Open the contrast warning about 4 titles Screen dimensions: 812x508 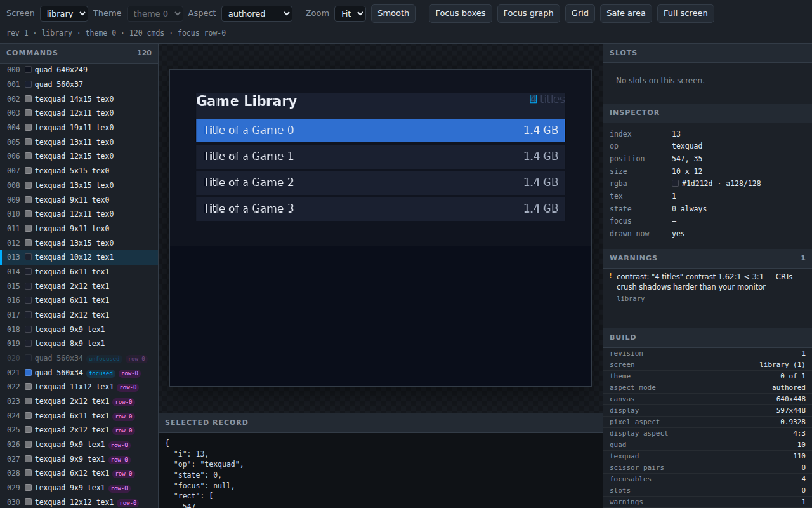click(x=707, y=287)
